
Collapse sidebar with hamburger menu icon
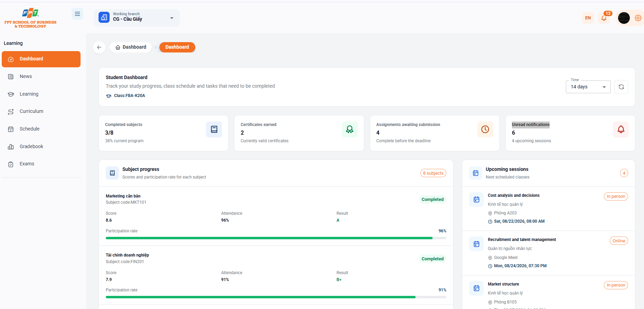[x=77, y=14]
